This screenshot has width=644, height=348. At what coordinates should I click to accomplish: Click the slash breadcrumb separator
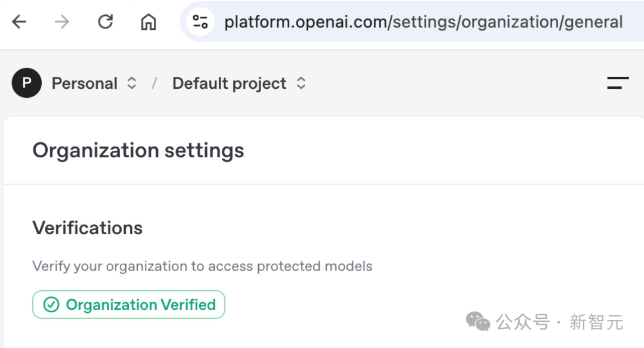(154, 83)
